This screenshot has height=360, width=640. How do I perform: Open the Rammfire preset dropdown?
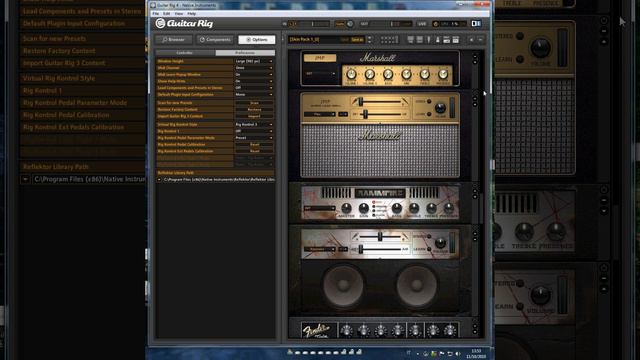320,208
